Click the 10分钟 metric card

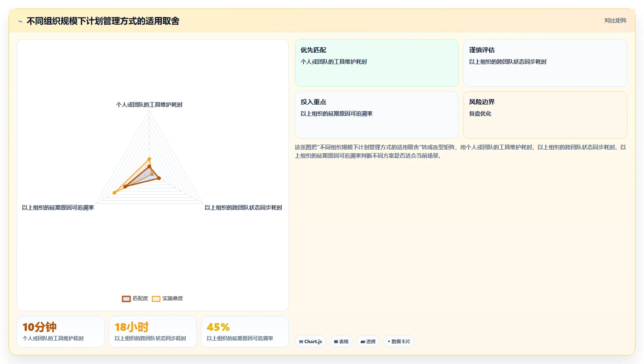60,331
